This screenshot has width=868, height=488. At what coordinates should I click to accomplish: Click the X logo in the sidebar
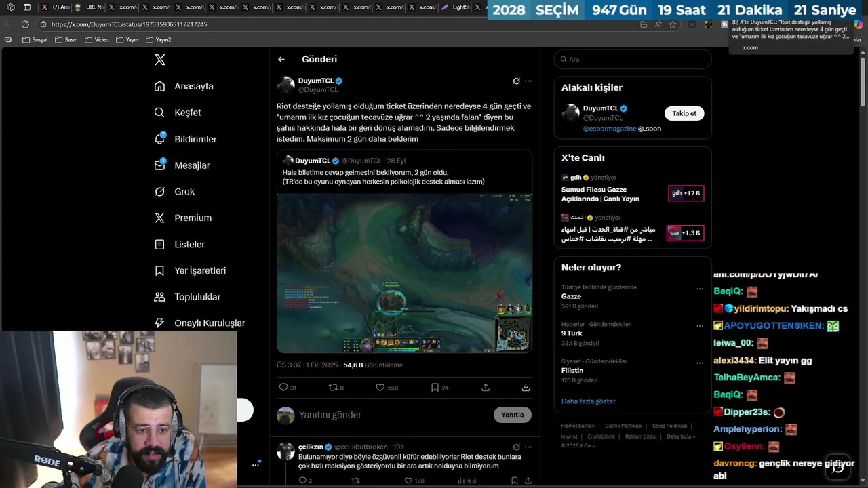coord(159,60)
